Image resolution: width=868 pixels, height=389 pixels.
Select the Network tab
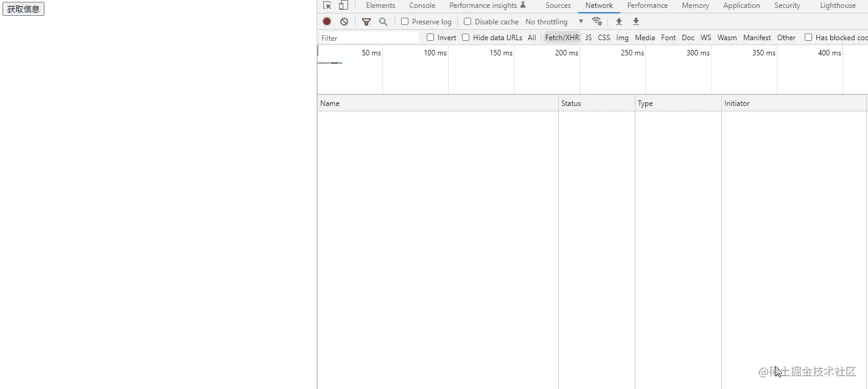point(599,5)
